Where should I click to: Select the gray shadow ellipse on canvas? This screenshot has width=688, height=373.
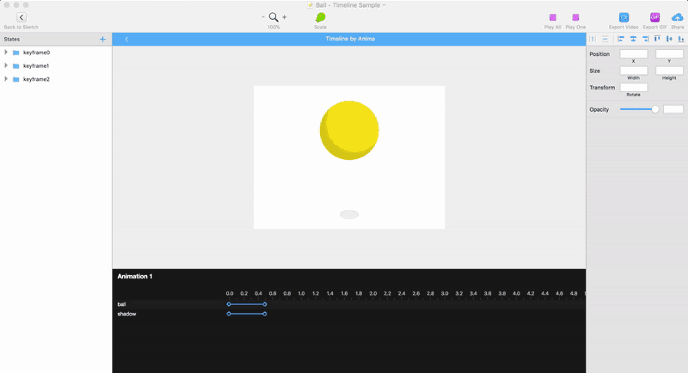pyautogui.click(x=349, y=215)
